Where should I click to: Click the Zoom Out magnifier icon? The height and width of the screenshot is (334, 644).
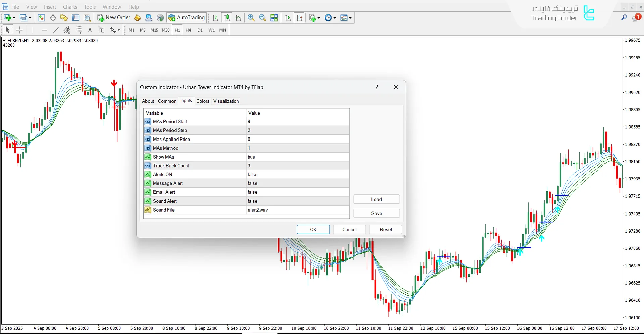(262, 18)
